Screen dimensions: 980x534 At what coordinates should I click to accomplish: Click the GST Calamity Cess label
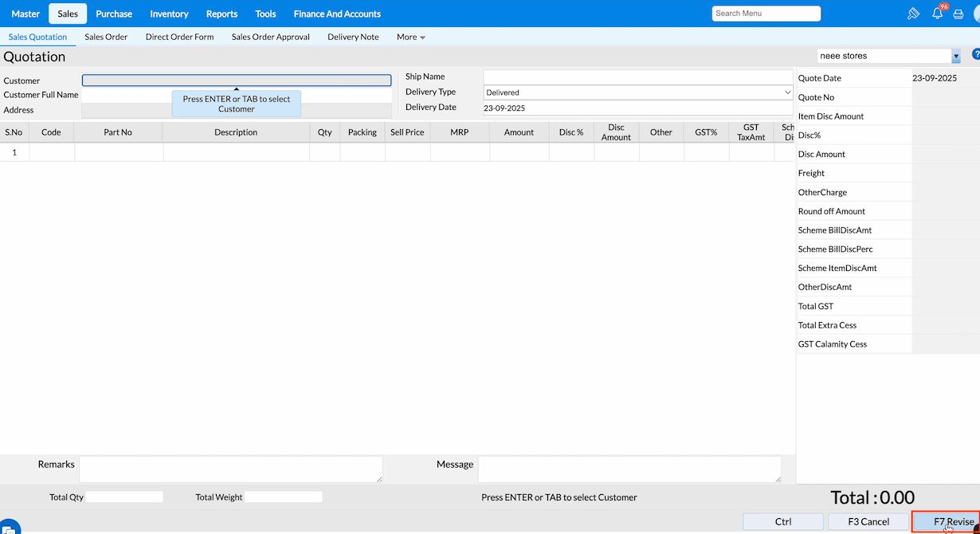click(833, 344)
